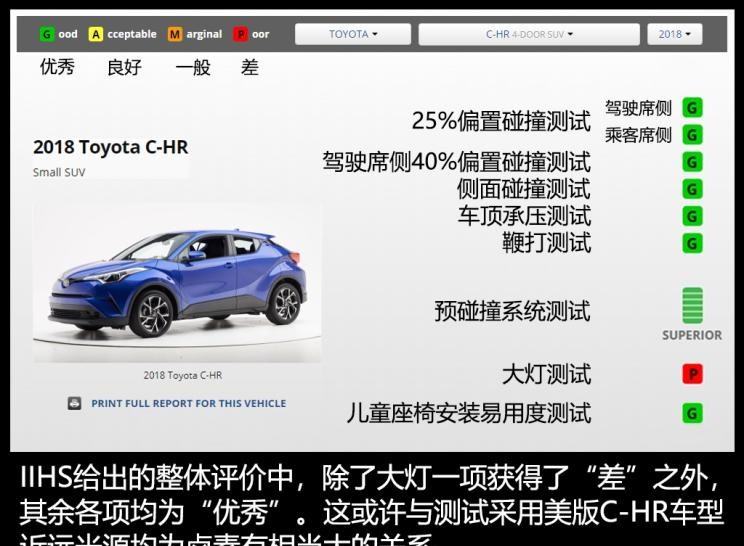Click the G rating for 驾驶席侧

[692, 108]
